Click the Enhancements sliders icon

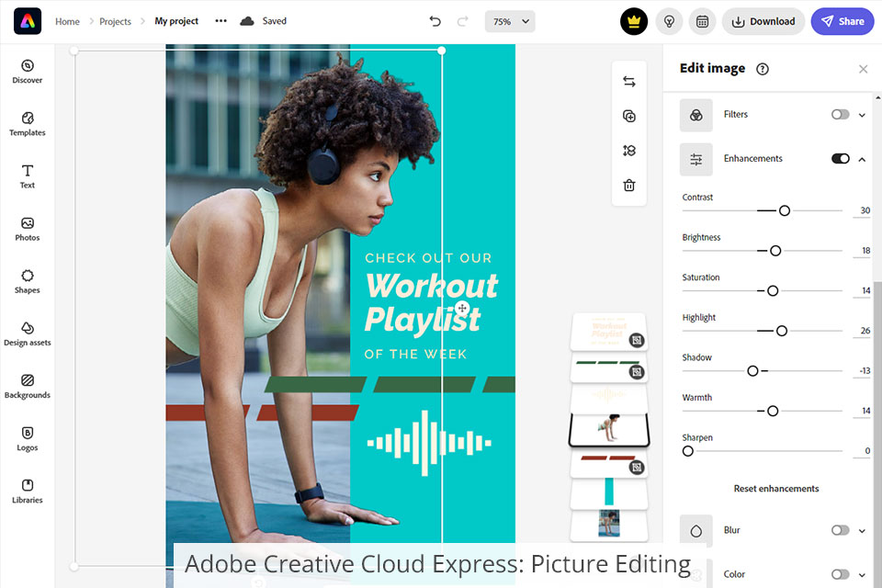point(695,159)
